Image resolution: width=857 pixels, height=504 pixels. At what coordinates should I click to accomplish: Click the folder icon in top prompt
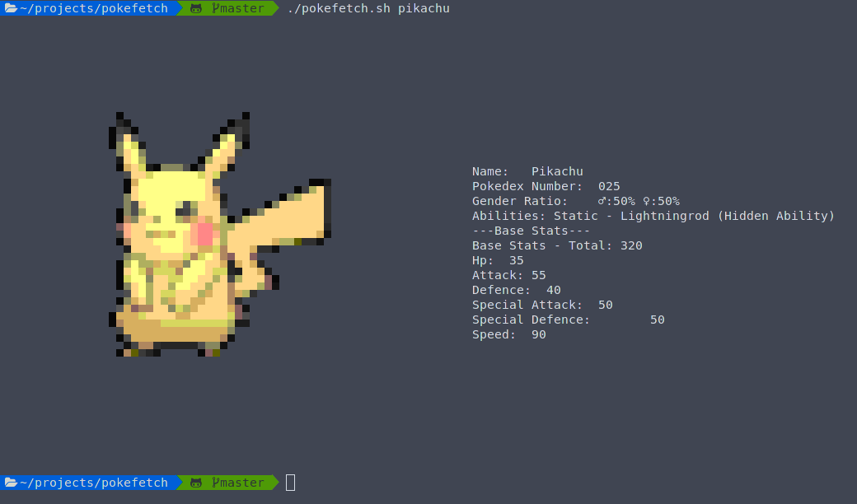tap(11, 8)
